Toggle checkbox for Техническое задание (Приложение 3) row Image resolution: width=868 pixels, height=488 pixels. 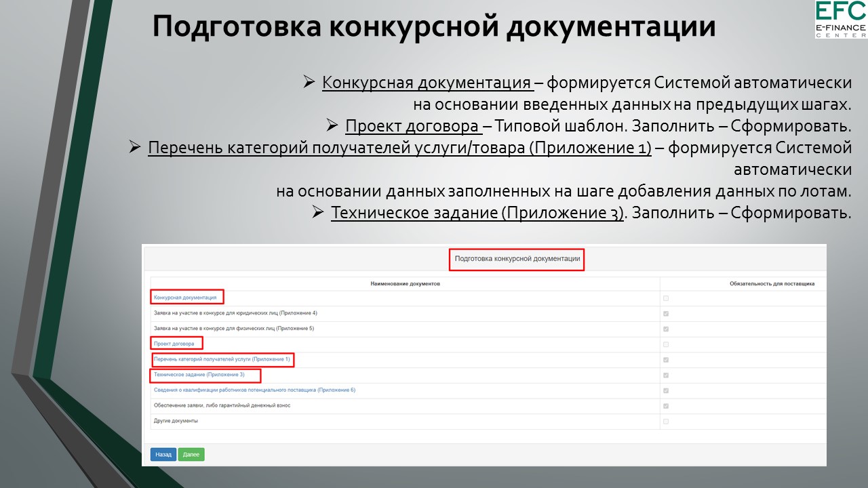click(x=665, y=375)
